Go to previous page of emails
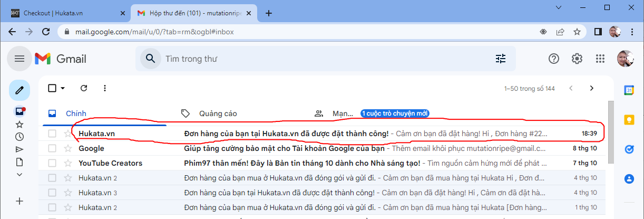This screenshot has width=644, height=219. (571, 88)
